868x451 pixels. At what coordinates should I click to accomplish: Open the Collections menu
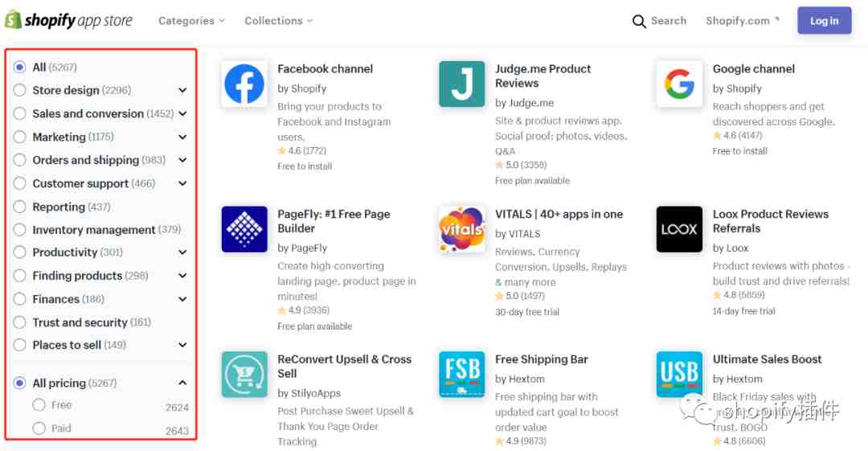[x=278, y=21]
